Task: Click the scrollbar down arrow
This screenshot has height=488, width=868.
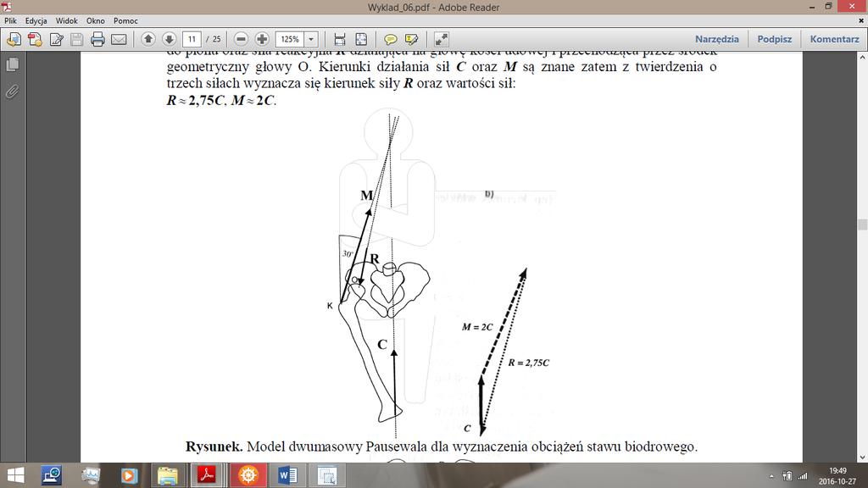Action: point(862,457)
